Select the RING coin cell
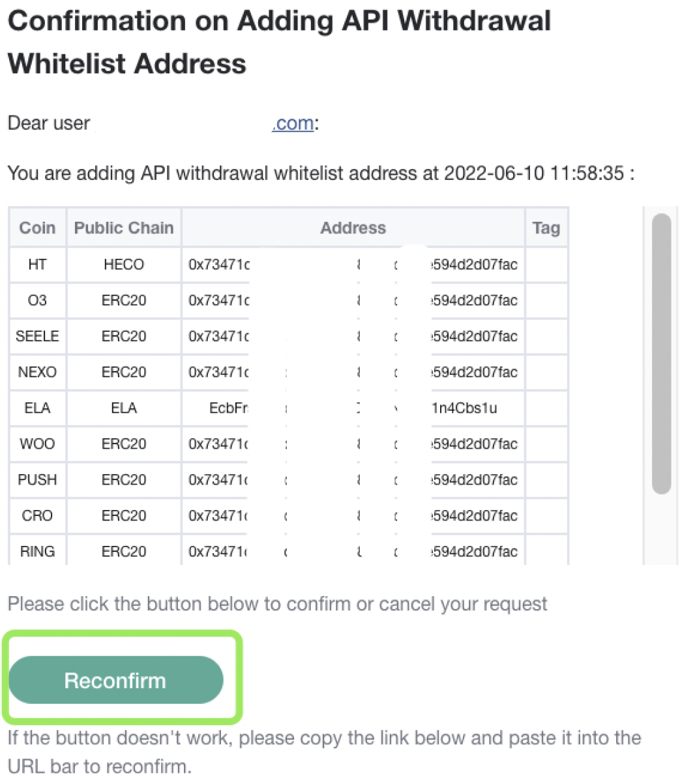 37,550
